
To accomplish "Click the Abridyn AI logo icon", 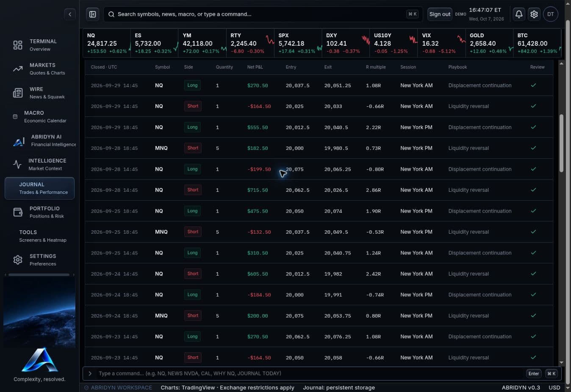I will click(x=19, y=142).
